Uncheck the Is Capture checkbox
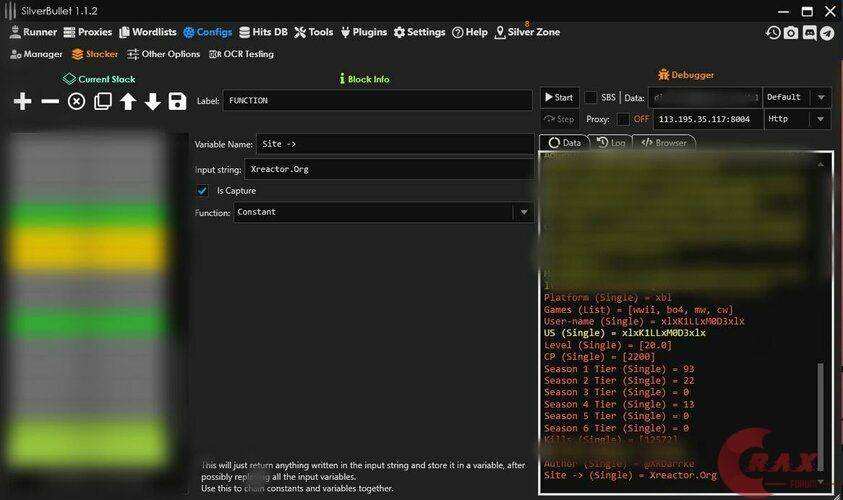 pos(202,190)
